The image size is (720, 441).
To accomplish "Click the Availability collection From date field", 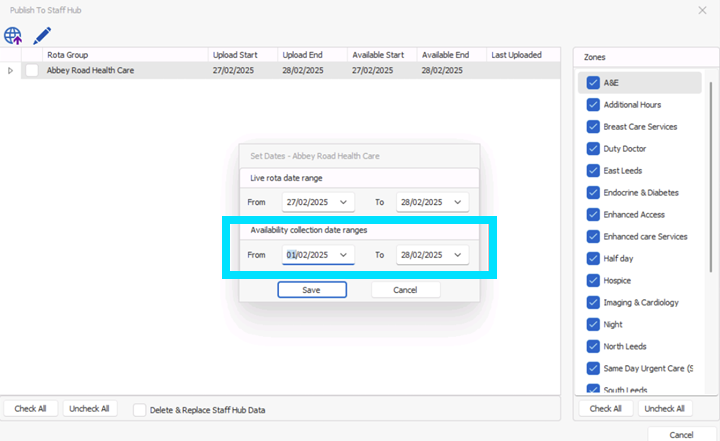I will [x=308, y=255].
